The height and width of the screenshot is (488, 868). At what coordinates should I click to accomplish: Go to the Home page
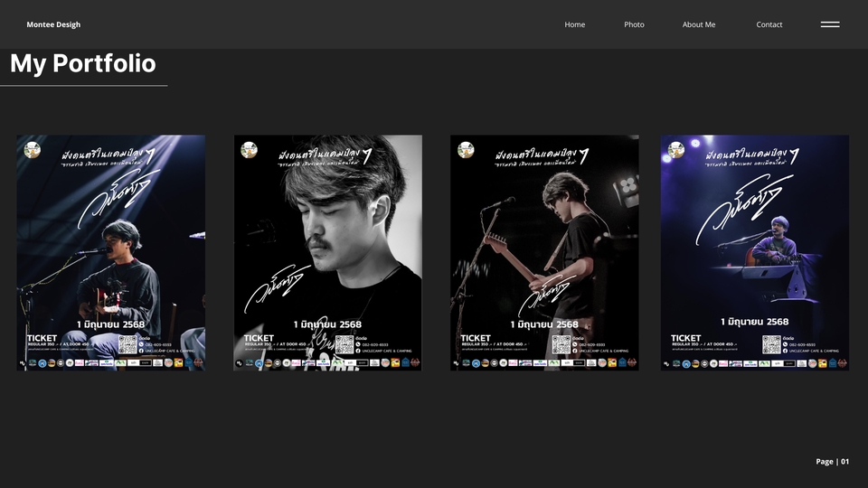tap(575, 24)
